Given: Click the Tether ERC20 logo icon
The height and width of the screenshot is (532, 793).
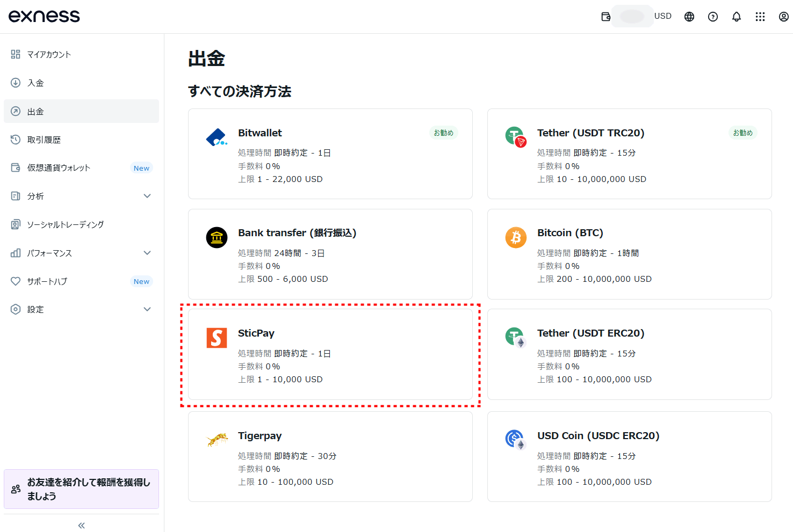Looking at the screenshot, I should tap(516, 338).
